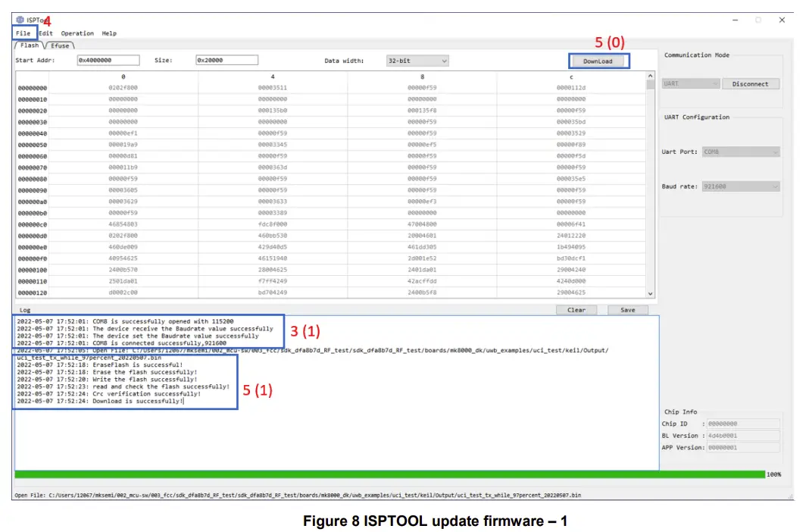
Task: Select cell 2400b570 in row 00000100
Action: tap(123, 270)
